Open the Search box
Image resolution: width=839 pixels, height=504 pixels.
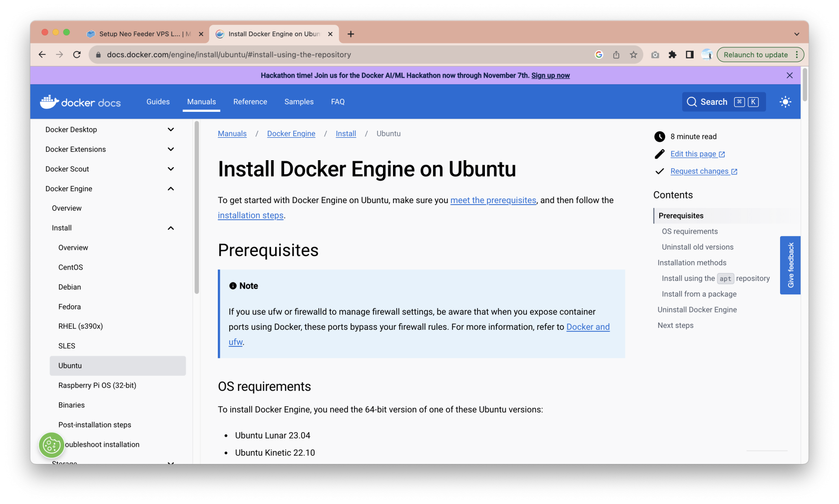[724, 102]
